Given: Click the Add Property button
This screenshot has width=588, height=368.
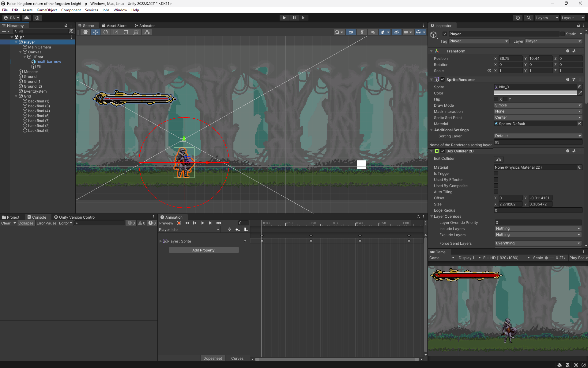Looking at the screenshot, I should (x=203, y=250).
